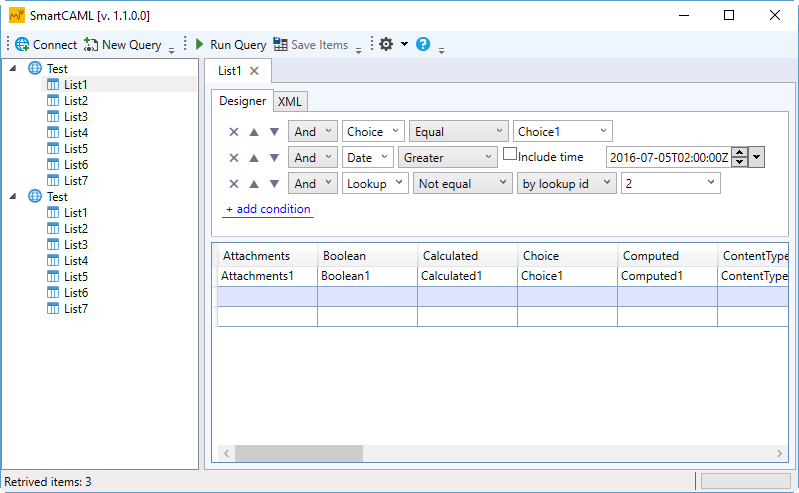Select the second Test site globe icon
Image resolution: width=799 pixels, height=493 pixels.
(x=35, y=196)
